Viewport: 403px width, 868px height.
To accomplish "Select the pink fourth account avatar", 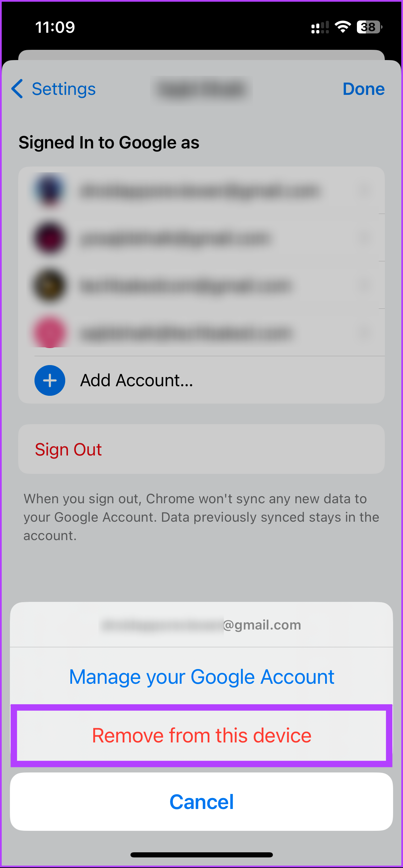I will (50, 332).
